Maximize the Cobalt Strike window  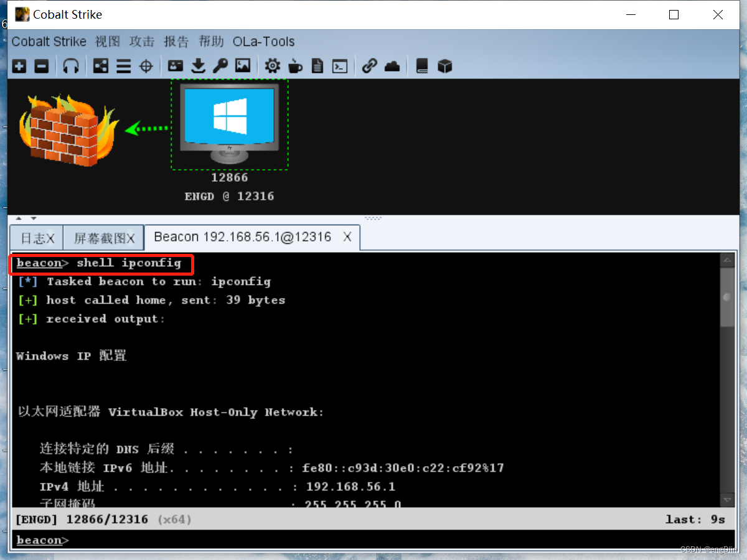(674, 14)
